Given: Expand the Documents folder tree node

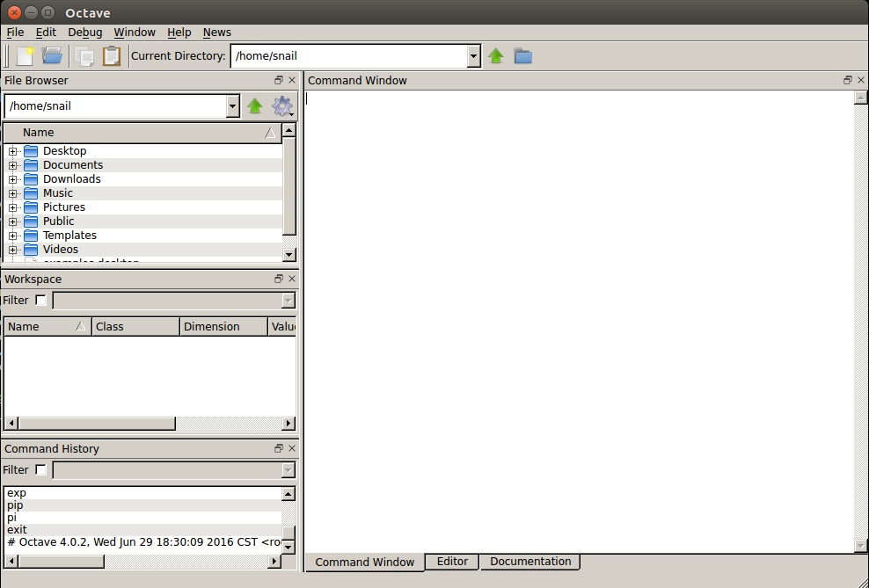Looking at the screenshot, I should tap(12, 165).
